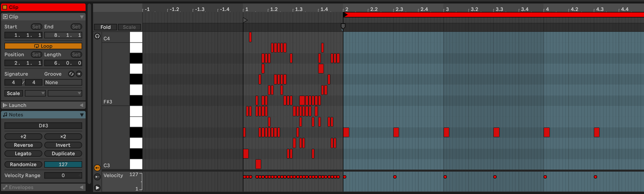Click the Set button next to Start

[x=36, y=27]
